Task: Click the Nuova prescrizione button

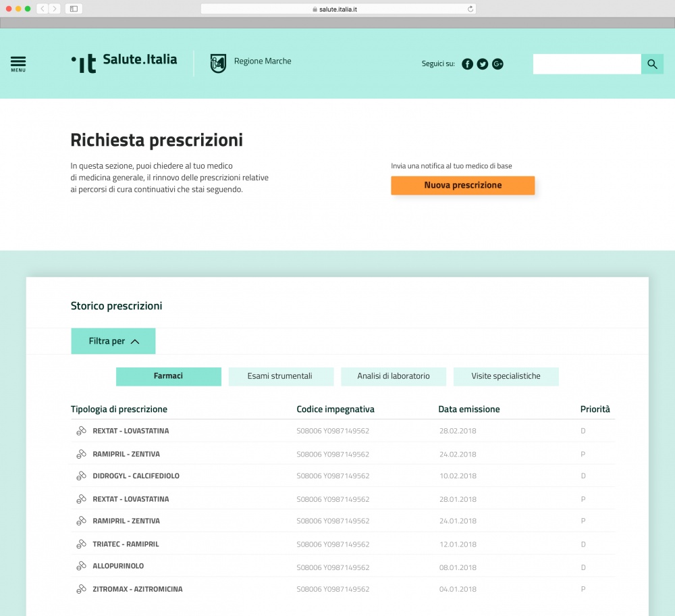Action: point(462,185)
